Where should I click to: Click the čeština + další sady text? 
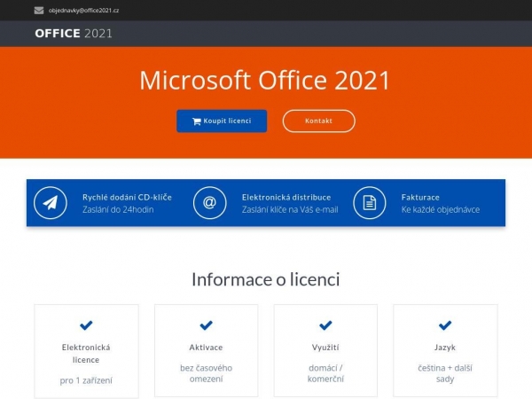[x=445, y=373]
